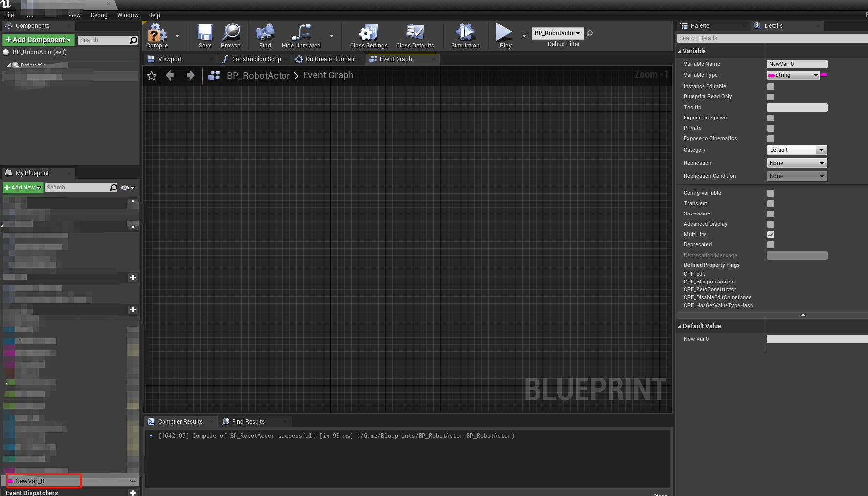
Task: Click Add Component button
Action: 39,40
